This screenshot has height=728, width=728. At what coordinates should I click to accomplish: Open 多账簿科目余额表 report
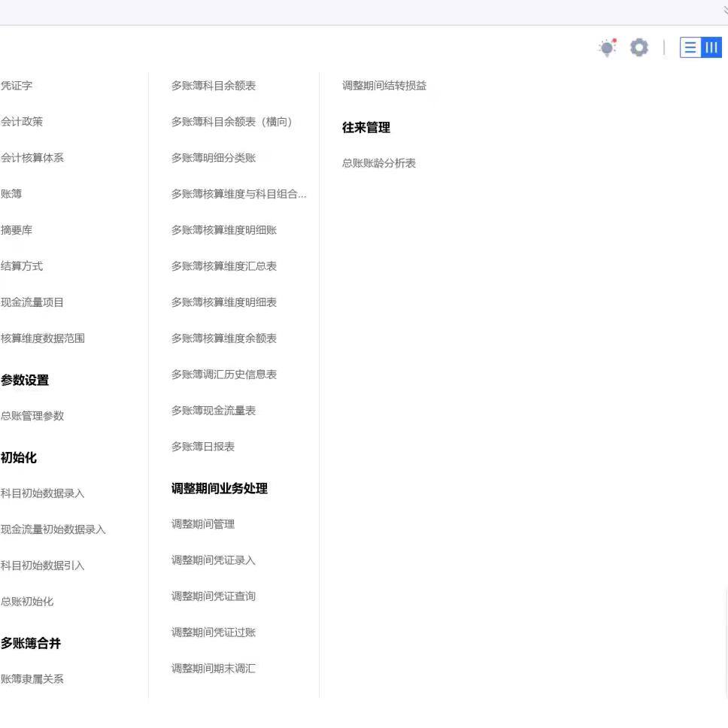pos(214,86)
